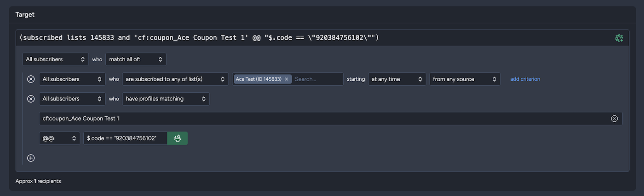Open the @@ operator dropdown
Viewport: 644px width, 196px height.
coord(59,138)
